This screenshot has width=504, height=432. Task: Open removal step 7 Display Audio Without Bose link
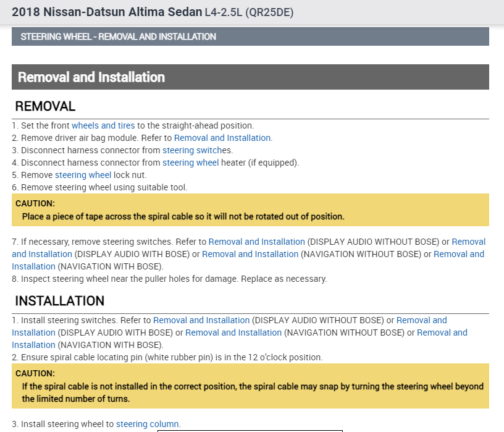tap(256, 242)
